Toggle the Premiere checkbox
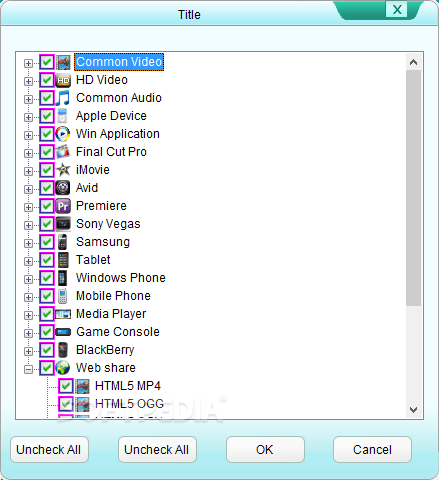The image size is (439, 480). [x=47, y=206]
